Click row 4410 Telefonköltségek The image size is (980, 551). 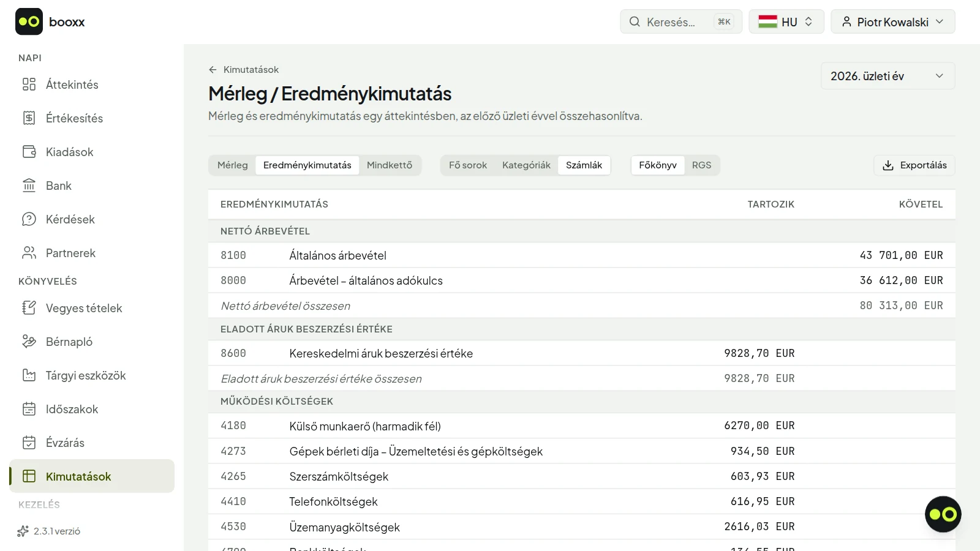point(582,501)
